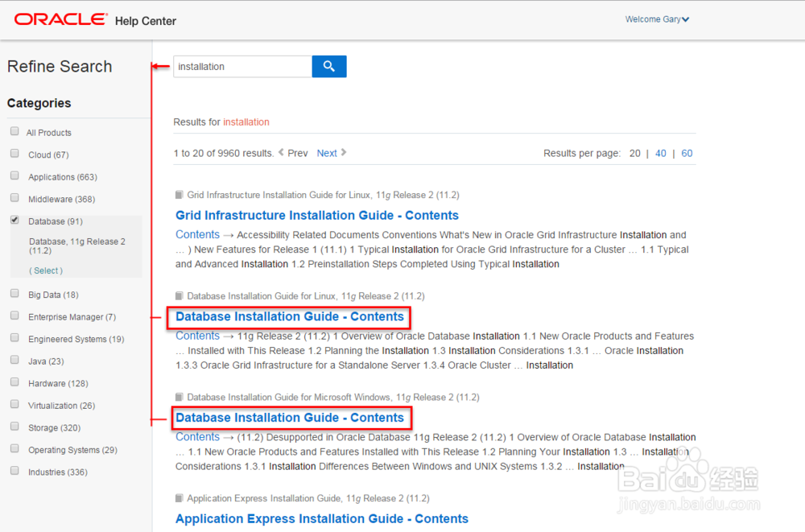Click the document icon beside Database Installation Guide for Linux
The width and height of the screenshot is (805, 532).
pos(180,296)
